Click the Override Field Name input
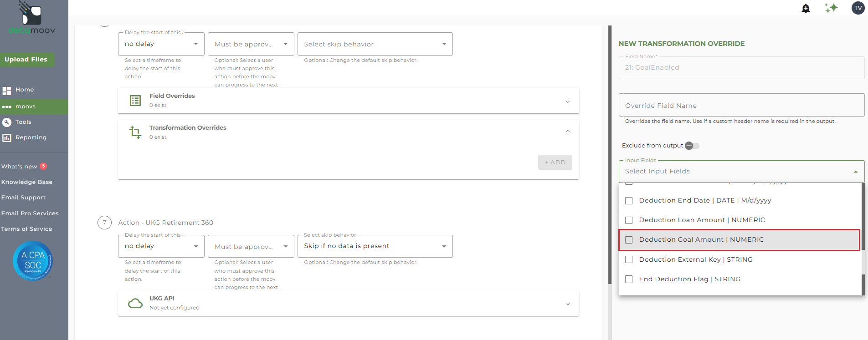Image resolution: width=868 pixels, height=340 pixels. point(741,106)
